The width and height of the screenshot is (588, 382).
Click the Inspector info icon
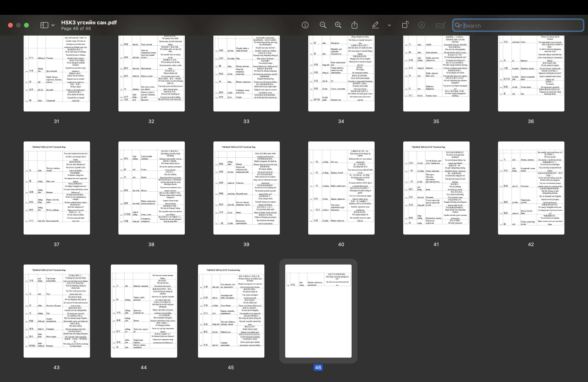[305, 25]
